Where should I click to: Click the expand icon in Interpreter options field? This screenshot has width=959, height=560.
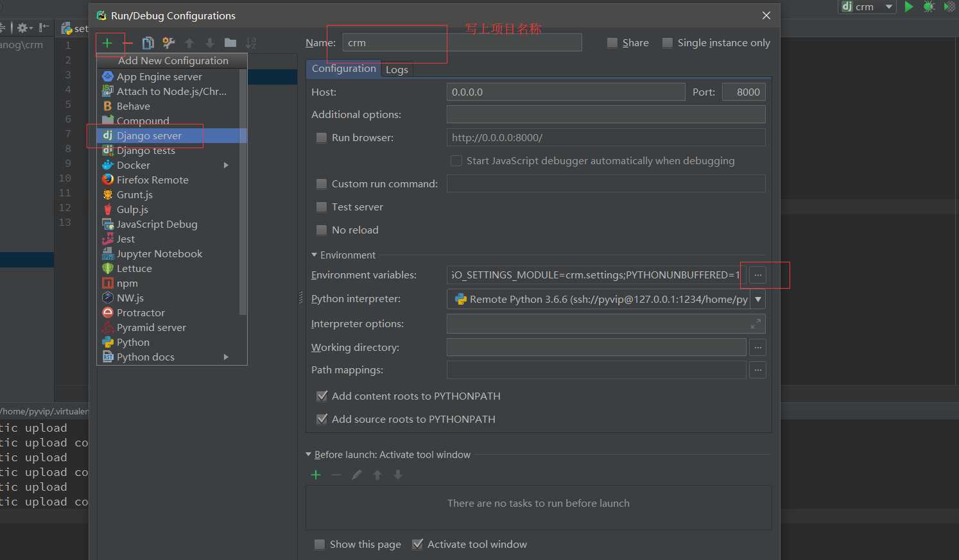click(756, 324)
